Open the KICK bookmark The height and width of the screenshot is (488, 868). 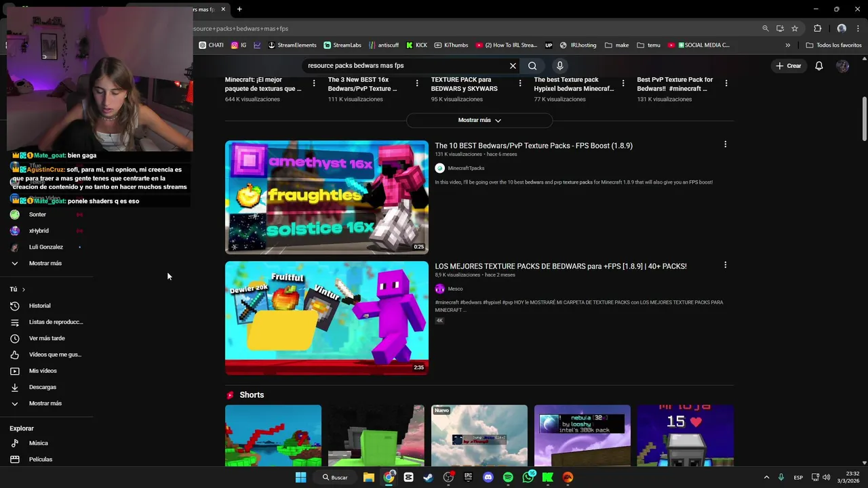416,45
